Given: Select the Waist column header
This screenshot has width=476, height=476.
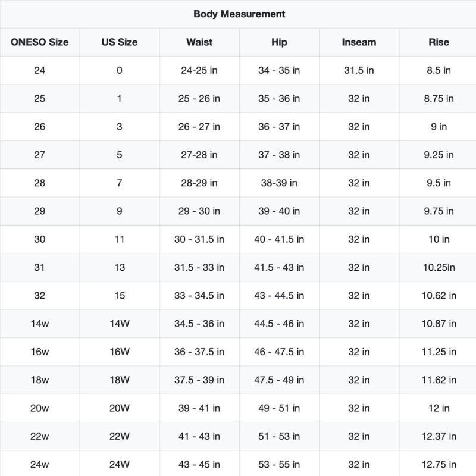Looking at the screenshot, I should pos(199,42).
